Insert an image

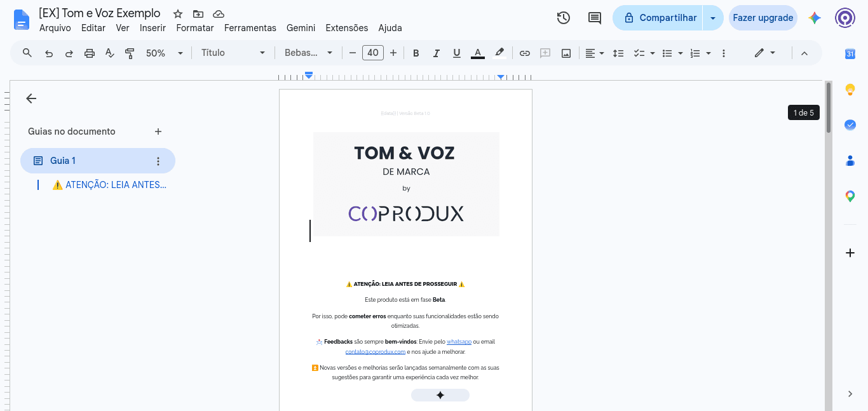[566, 53]
